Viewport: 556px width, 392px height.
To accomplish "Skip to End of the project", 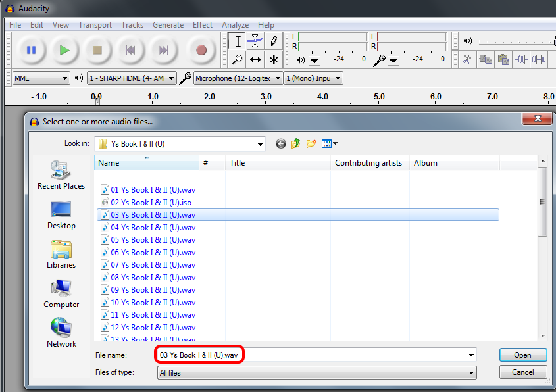I will (163, 50).
